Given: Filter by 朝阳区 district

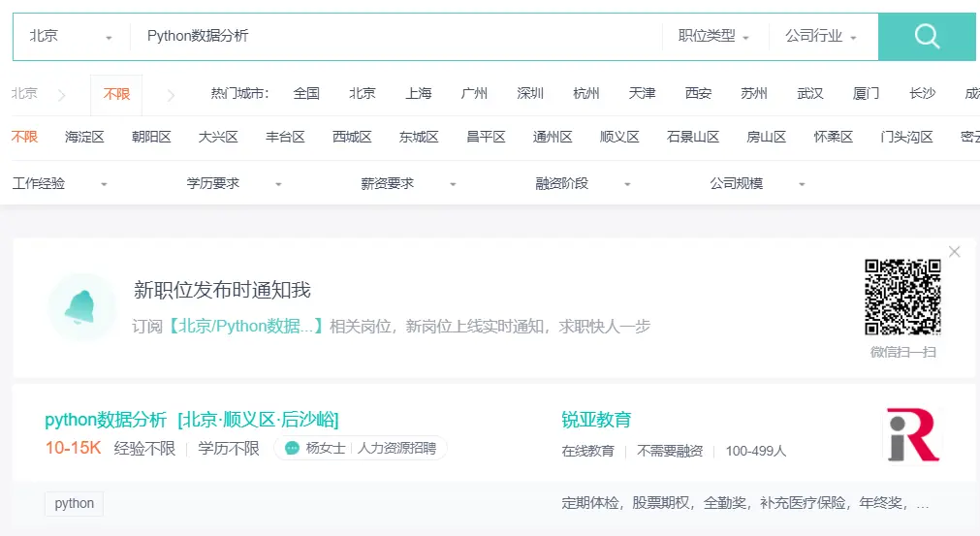Looking at the screenshot, I should (151, 137).
